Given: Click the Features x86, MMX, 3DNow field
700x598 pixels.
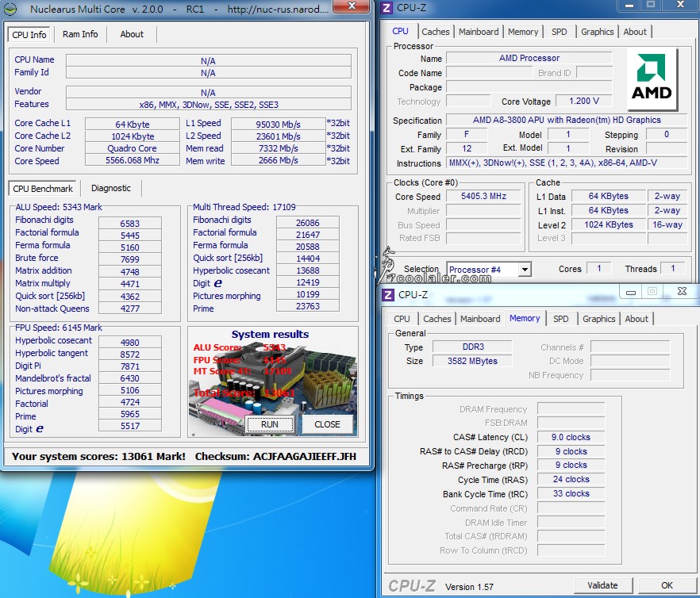Looking at the screenshot, I should 209,105.
